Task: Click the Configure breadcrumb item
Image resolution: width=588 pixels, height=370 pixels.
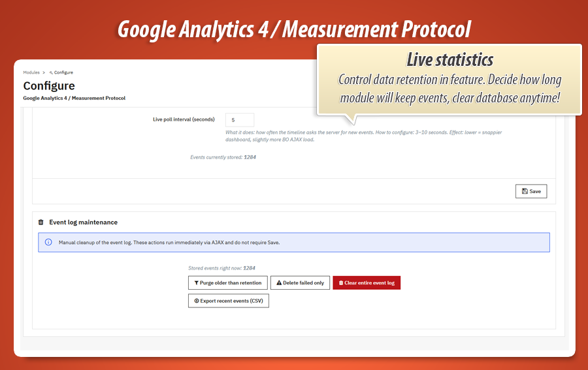Action: (63, 72)
